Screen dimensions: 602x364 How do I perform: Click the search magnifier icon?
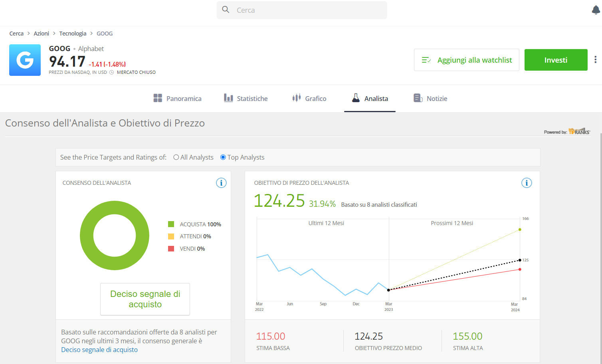(x=226, y=10)
